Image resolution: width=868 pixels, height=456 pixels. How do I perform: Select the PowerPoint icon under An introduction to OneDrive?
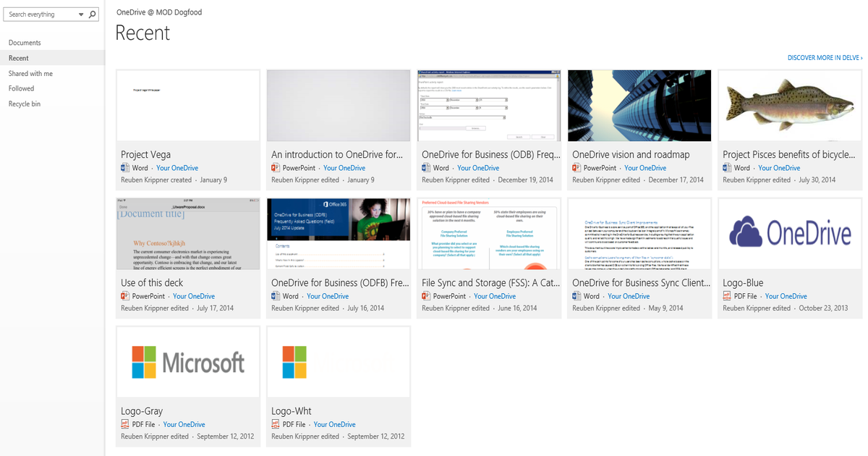click(276, 167)
